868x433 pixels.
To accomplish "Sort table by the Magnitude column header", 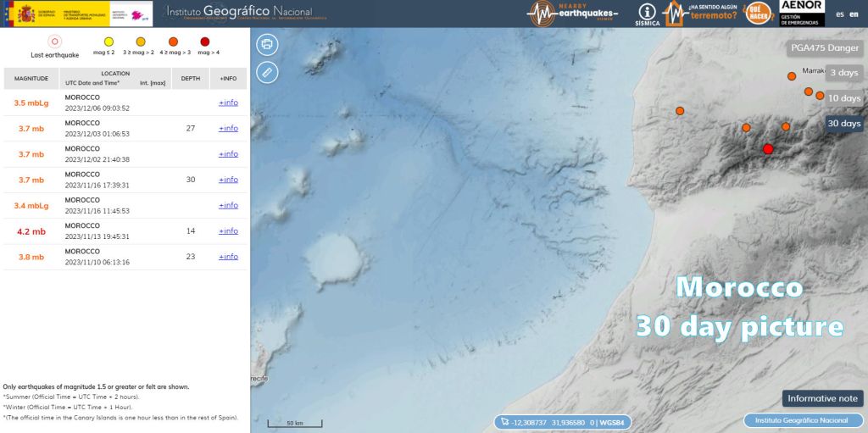I will coord(31,78).
